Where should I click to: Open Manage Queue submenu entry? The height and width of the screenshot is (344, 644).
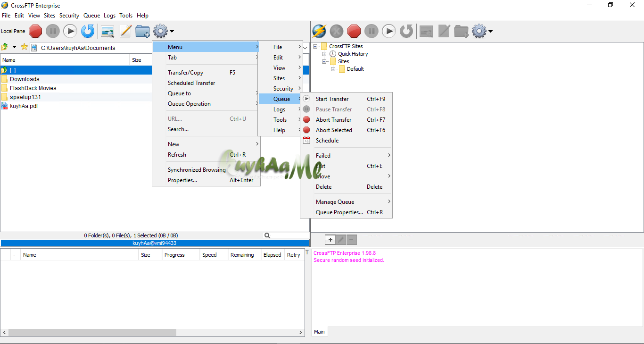[346, 202]
